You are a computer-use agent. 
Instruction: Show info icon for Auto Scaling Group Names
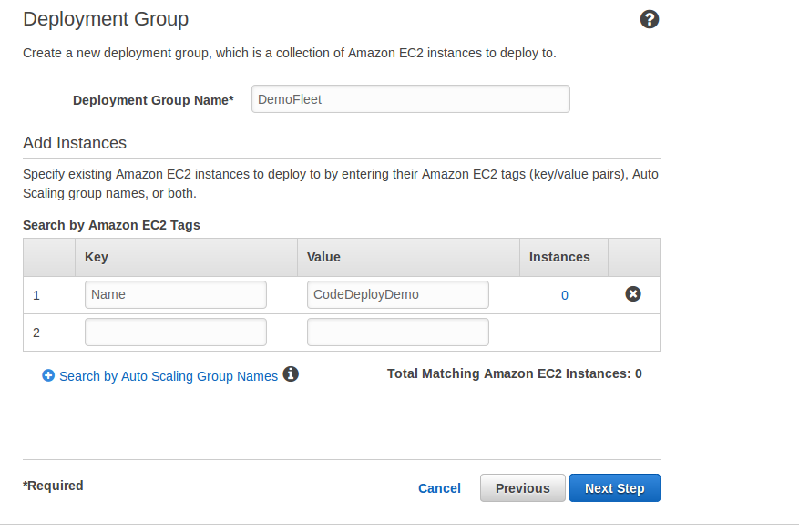(x=291, y=374)
